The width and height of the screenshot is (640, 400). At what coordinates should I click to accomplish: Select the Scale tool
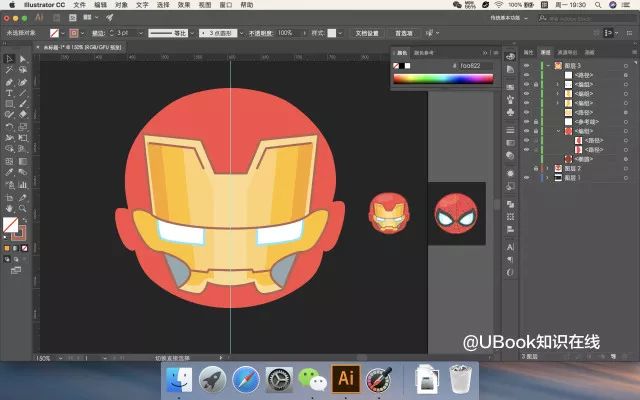tap(22, 127)
